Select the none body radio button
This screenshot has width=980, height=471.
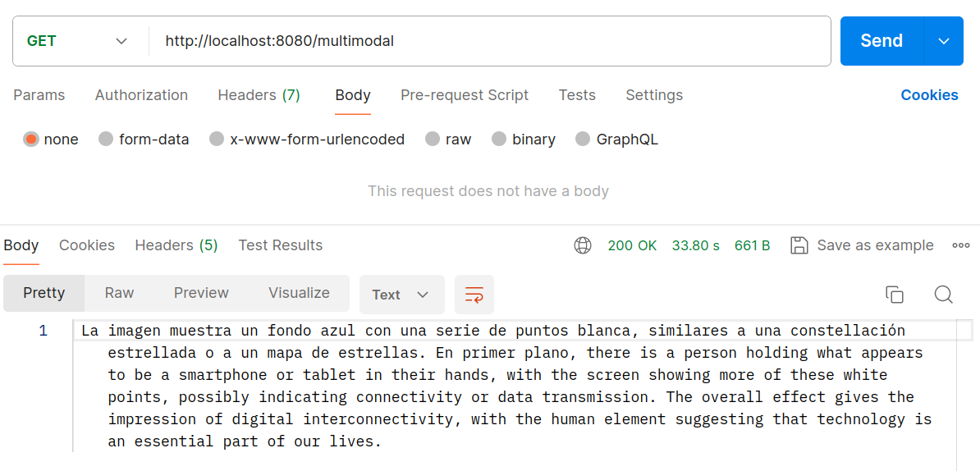pos(30,139)
